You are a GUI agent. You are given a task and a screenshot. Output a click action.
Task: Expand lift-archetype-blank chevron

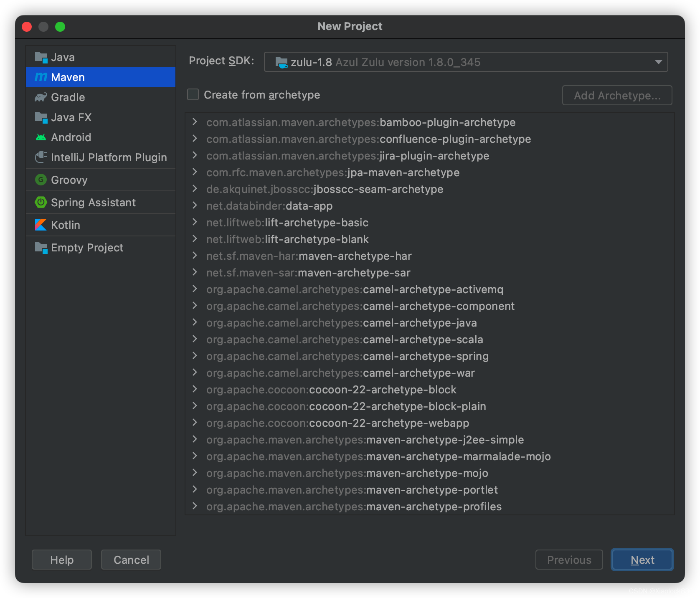(195, 239)
